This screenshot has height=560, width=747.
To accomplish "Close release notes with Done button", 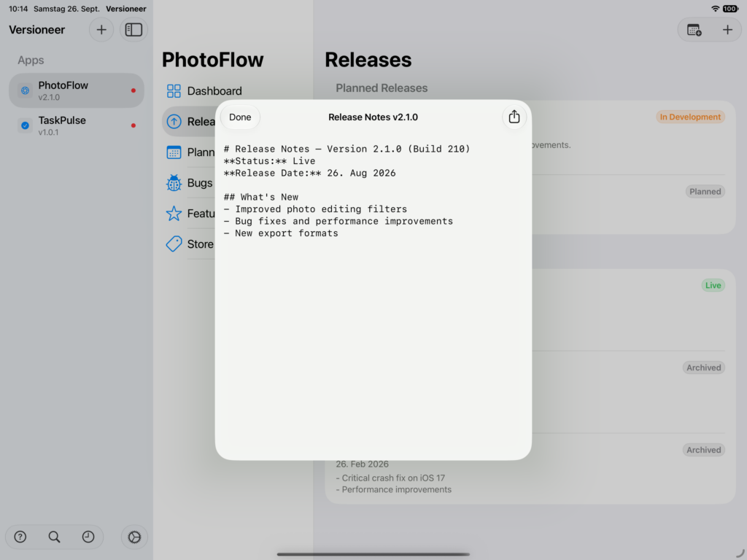I will [240, 117].
